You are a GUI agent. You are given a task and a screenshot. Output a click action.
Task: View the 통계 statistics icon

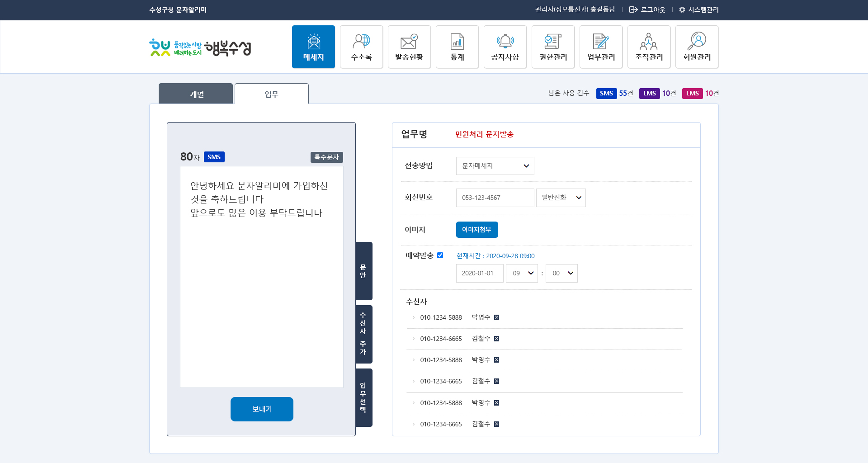[x=457, y=47]
